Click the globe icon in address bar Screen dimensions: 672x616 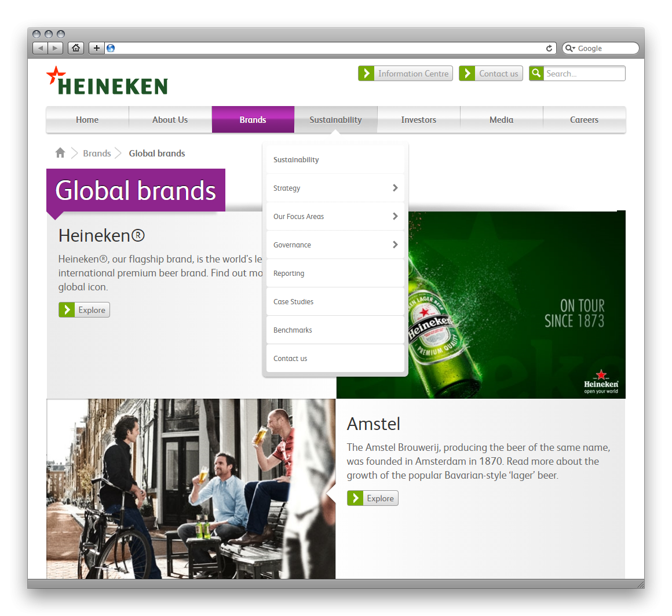point(111,48)
